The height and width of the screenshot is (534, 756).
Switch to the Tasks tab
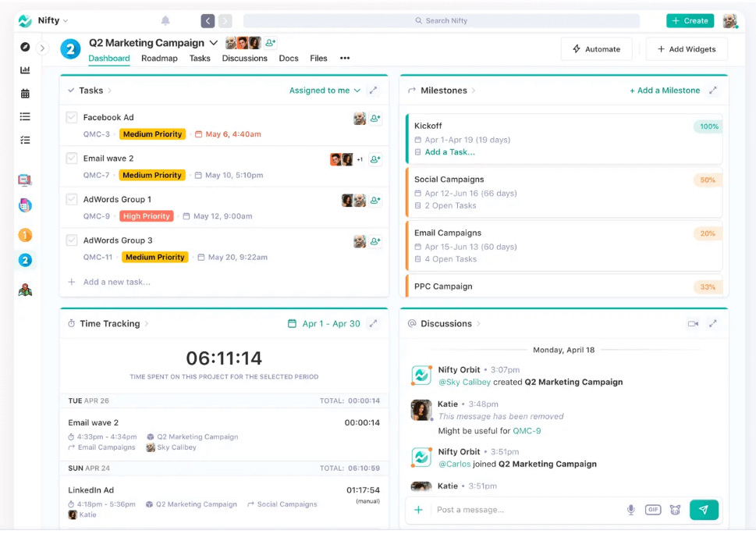tap(200, 59)
